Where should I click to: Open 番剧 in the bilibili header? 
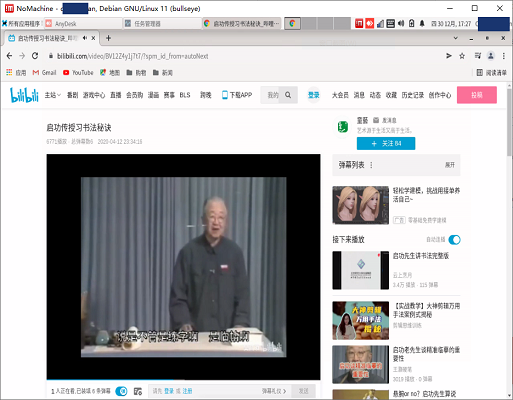[72, 95]
